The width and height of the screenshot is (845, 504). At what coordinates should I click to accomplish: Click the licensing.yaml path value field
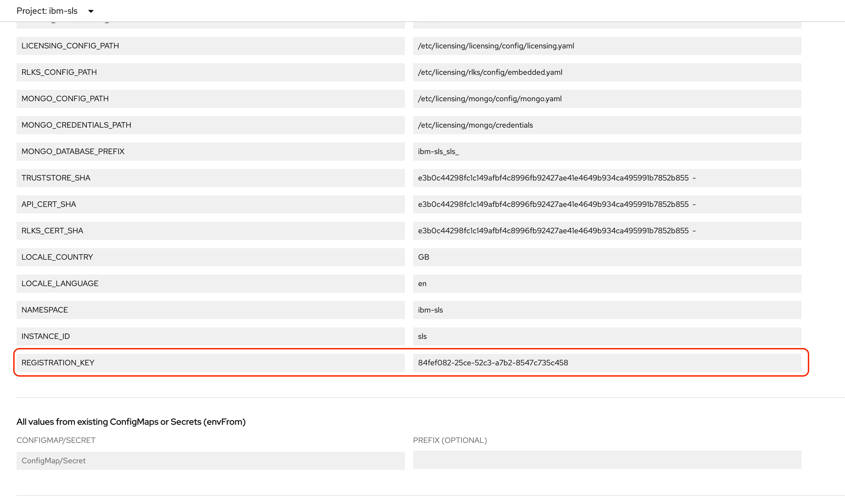(x=607, y=46)
